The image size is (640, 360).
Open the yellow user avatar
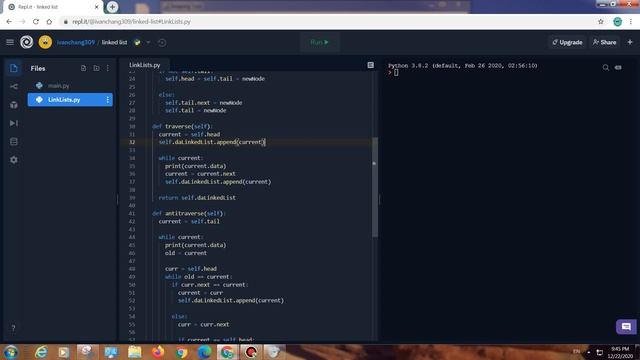[x=45, y=42]
